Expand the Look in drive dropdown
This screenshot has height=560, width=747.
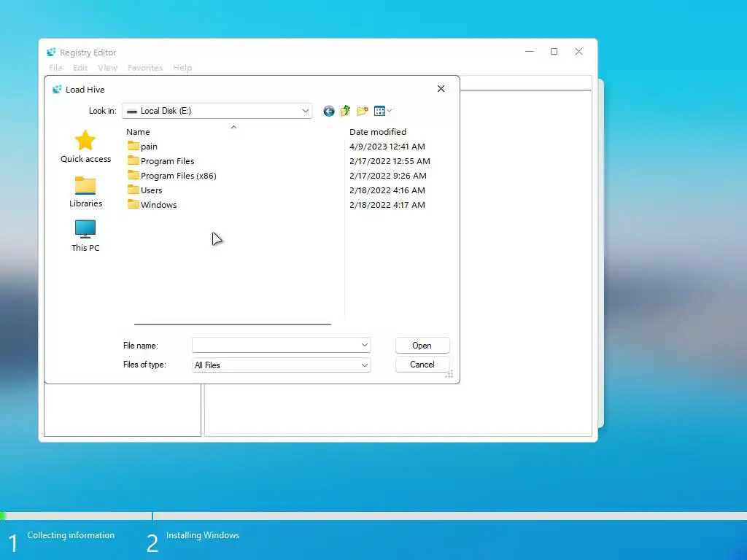pyautogui.click(x=306, y=111)
